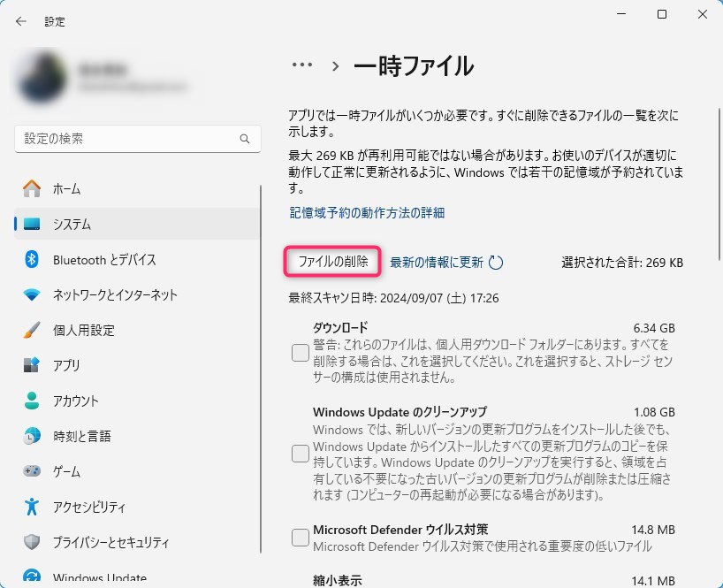723x588 pixels.
Task: Click the Accounts person icon
Action: coord(32,401)
